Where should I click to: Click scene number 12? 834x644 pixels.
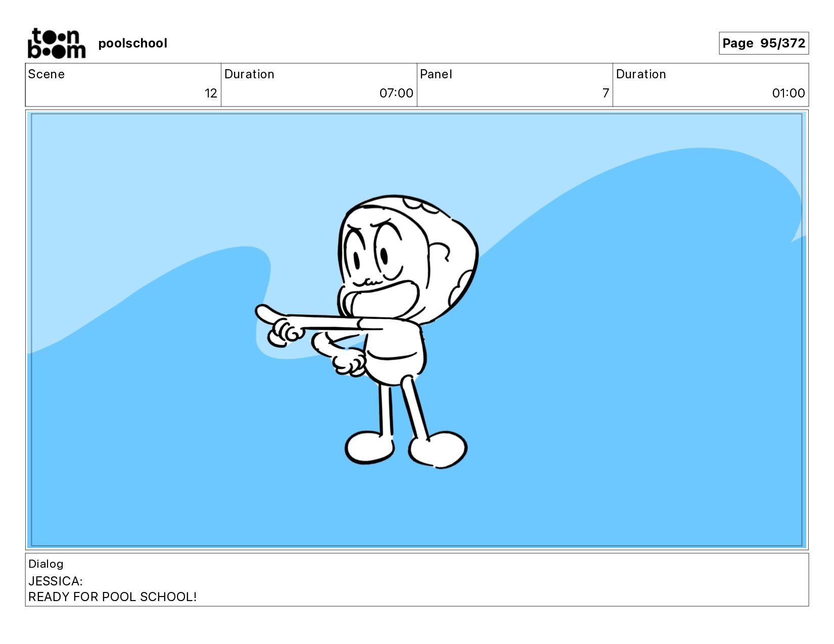coord(211,93)
